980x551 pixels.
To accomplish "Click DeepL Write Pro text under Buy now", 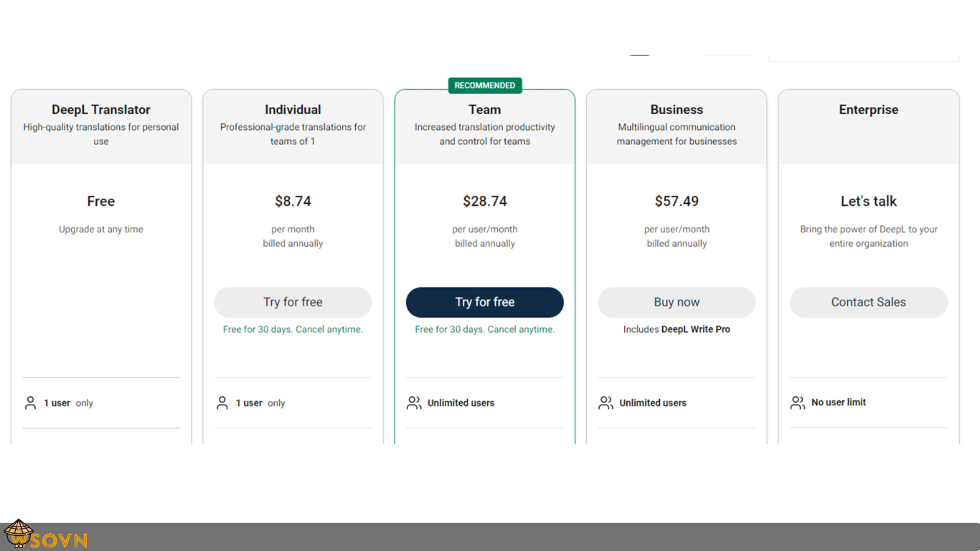I will tap(696, 329).
